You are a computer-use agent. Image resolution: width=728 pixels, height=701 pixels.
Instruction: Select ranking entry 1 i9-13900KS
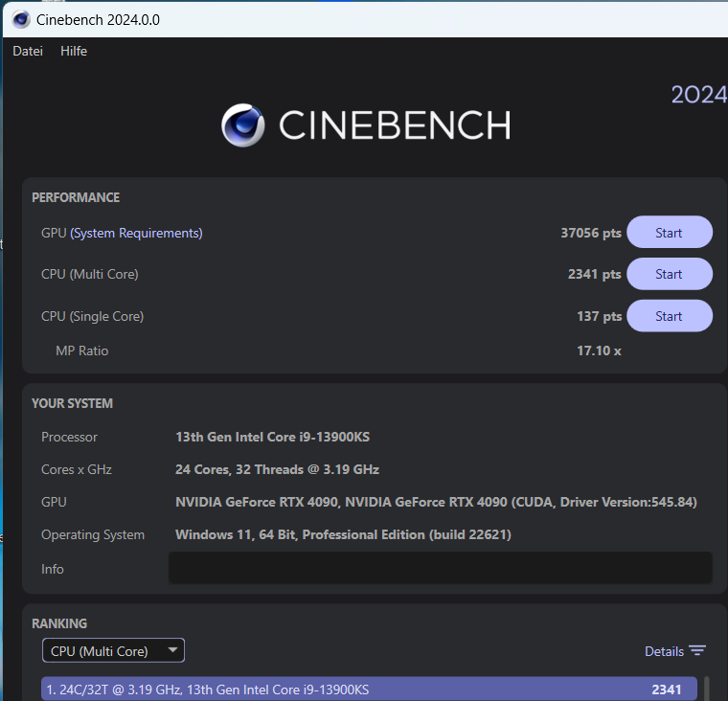369,689
